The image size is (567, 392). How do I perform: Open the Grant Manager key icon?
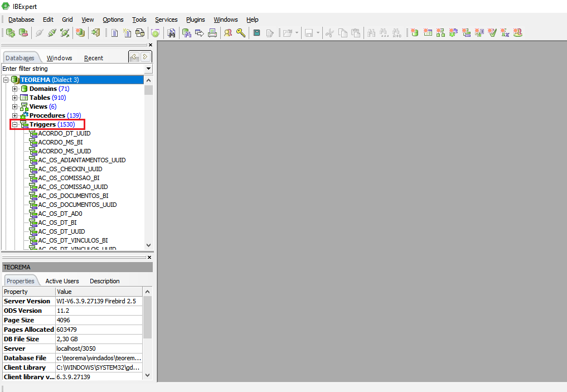[241, 33]
